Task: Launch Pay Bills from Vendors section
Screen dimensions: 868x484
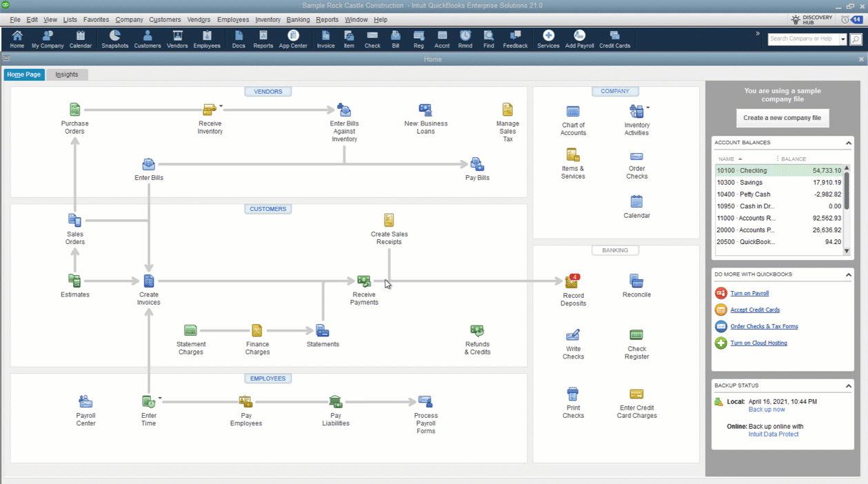Action: coord(477,164)
